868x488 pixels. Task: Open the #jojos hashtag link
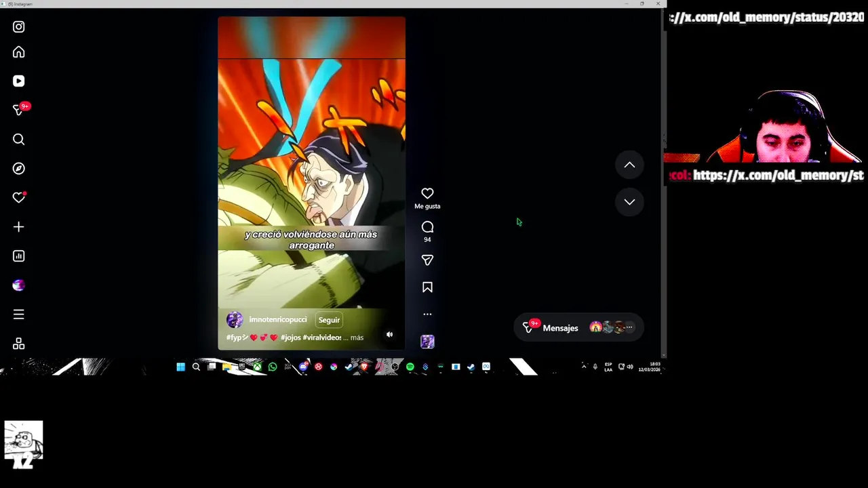pos(291,338)
